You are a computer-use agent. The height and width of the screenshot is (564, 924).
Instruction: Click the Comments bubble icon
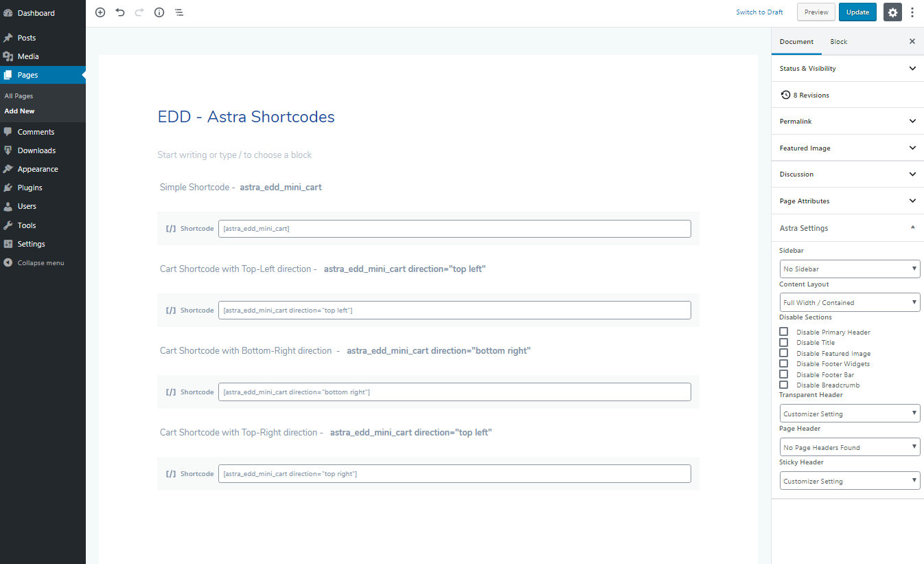coord(8,132)
